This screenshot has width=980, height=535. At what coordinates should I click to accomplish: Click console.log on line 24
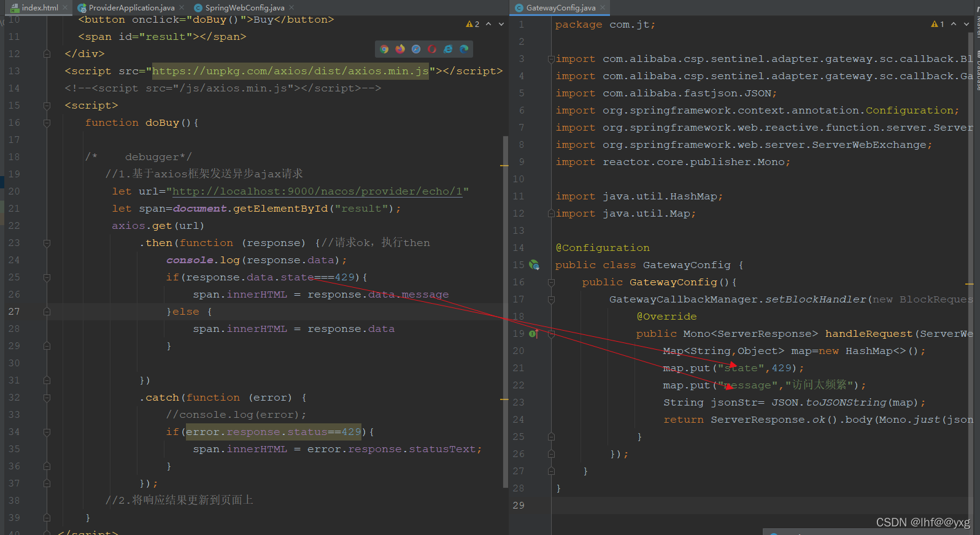pyautogui.click(x=203, y=260)
